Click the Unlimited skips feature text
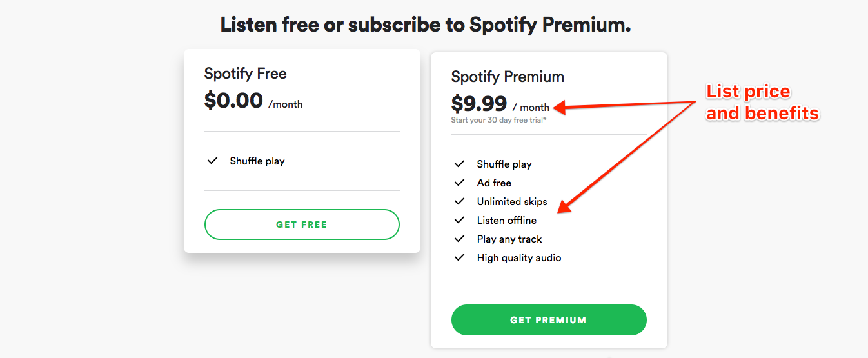Image resolution: width=868 pixels, height=358 pixels. (512, 202)
